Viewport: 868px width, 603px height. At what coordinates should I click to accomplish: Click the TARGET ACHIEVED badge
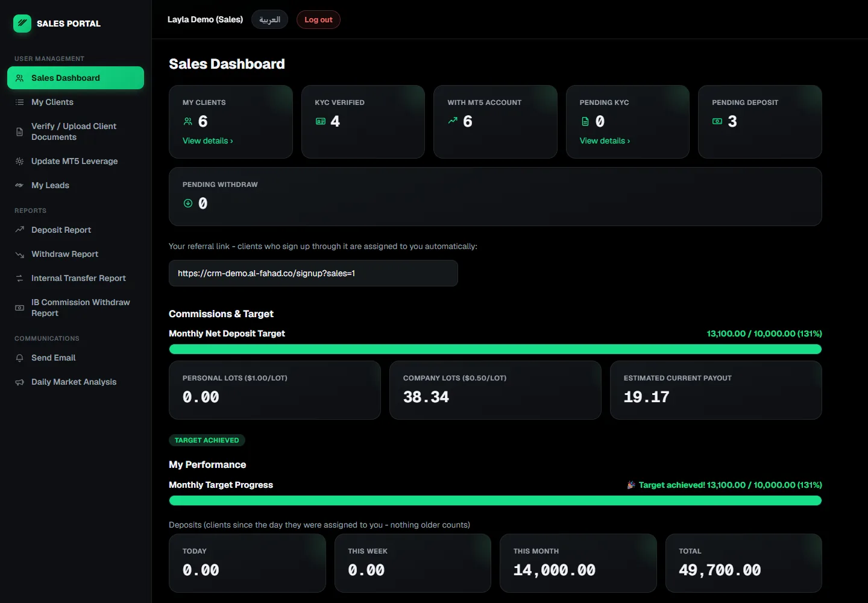coord(207,440)
